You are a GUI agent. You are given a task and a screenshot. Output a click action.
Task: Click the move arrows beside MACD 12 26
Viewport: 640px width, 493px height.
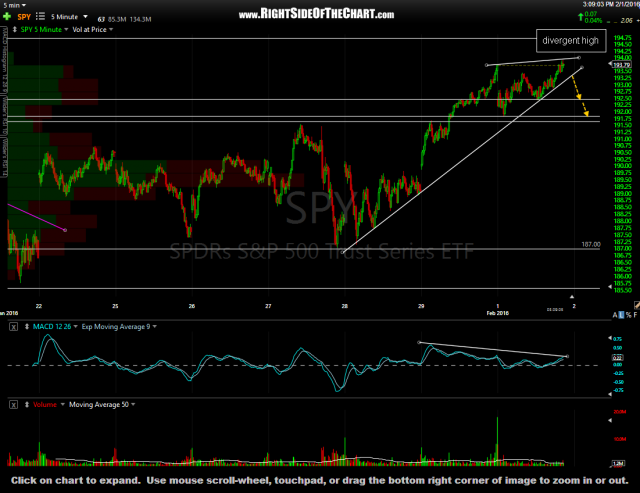pos(27,326)
